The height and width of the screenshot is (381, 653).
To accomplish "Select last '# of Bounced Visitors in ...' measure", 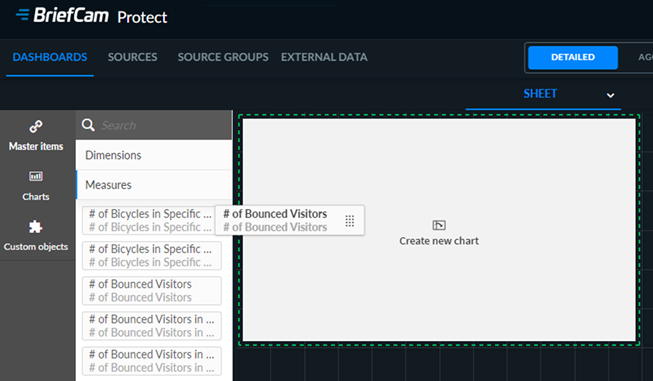I will pos(152,361).
